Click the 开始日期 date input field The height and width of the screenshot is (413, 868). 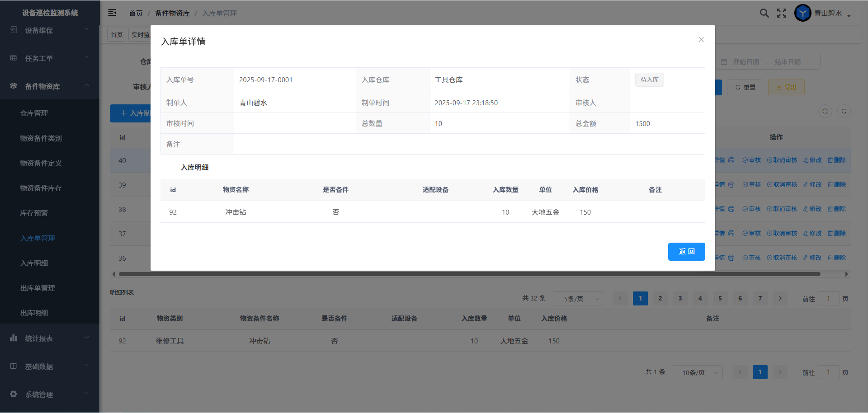pyautogui.click(x=745, y=62)
